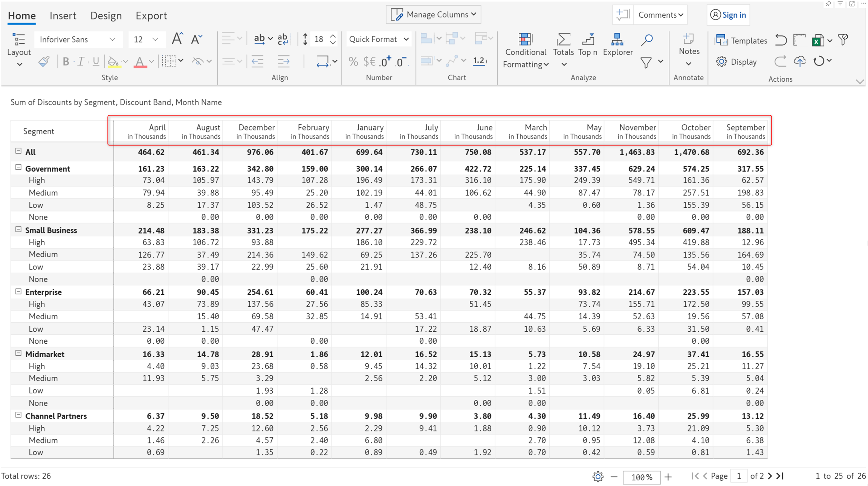Open the Inforiver Sans font dropdown
Image resolution: width=868 pixels, height=486 pixels.
point(78,40)
